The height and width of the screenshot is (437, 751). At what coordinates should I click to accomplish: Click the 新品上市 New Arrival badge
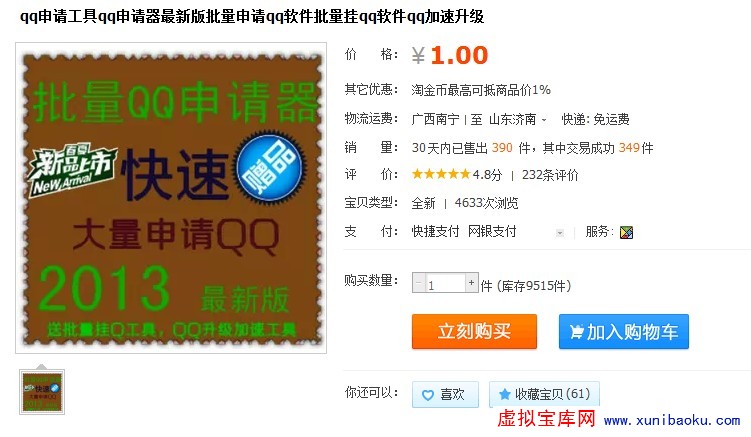click(72, 170)
